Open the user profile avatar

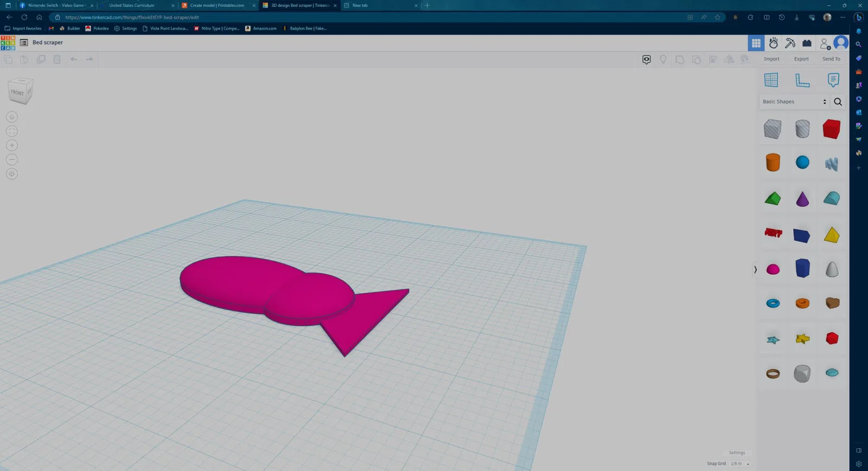click(x=841, y=42)
